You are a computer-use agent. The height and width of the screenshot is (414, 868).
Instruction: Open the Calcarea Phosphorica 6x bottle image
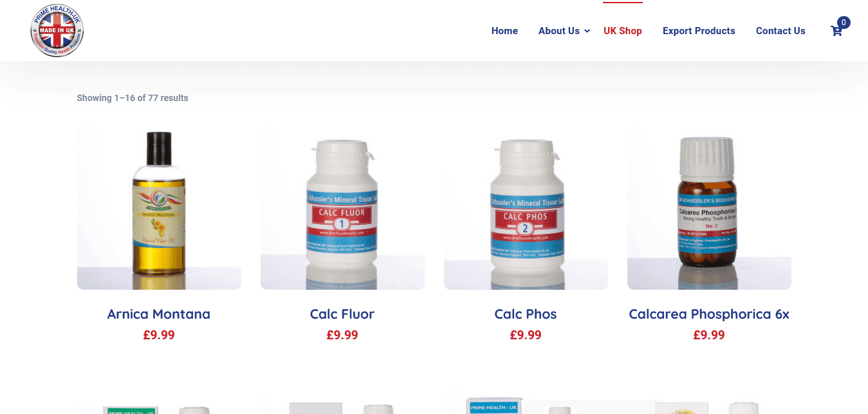tap(709, 207)
